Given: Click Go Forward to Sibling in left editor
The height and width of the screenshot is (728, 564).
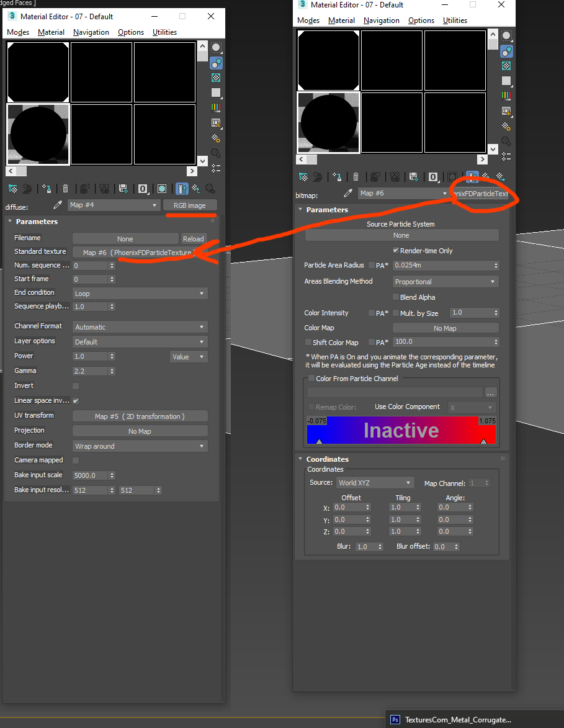Looking at the screenshot, I should (x=210, y=189).
